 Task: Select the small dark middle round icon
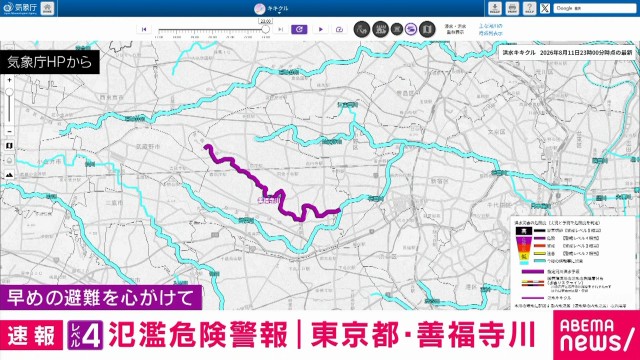click(397, 29)
